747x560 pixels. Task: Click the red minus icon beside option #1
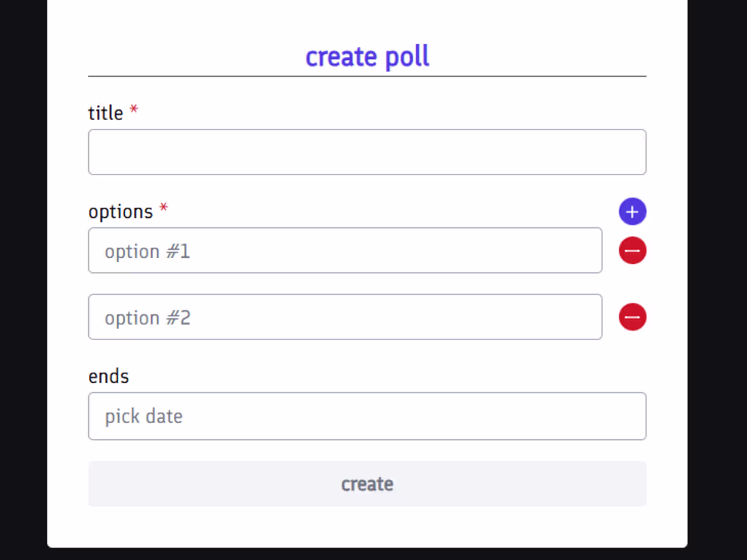tap(632, 250)
